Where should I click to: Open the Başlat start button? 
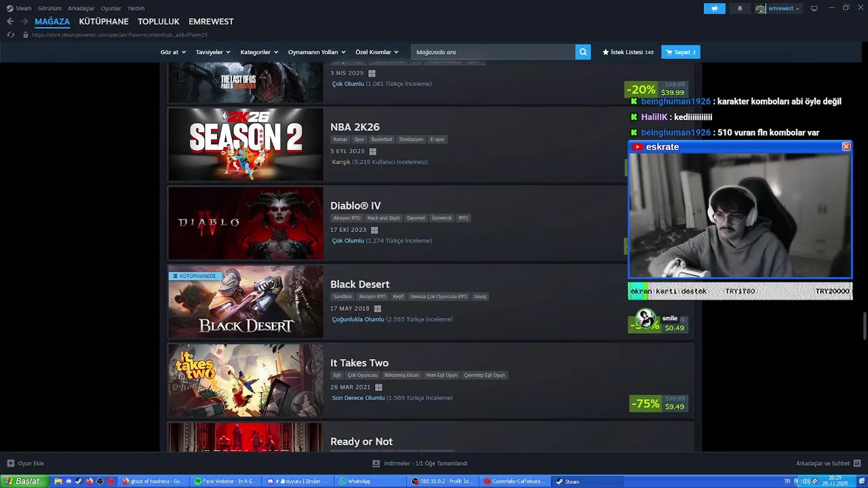click(x=23, y=481)
